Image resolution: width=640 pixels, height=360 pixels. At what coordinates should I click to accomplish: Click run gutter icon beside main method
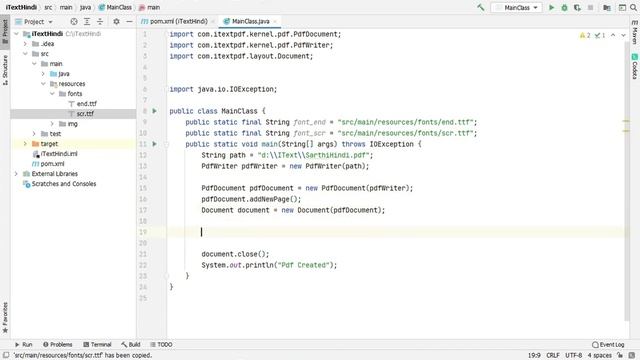155,144
